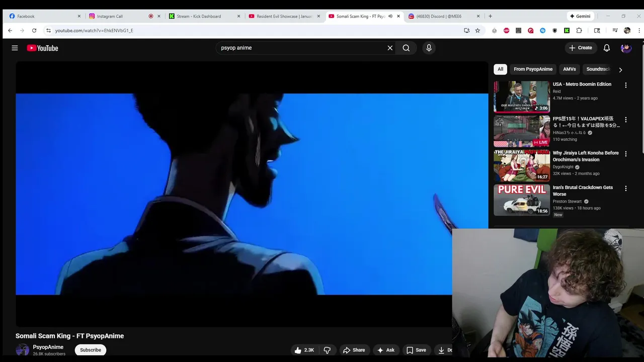Click the 'Preston Stewart' channel name
The width and height of the screenshot is (644, 362).
(567, 201)
